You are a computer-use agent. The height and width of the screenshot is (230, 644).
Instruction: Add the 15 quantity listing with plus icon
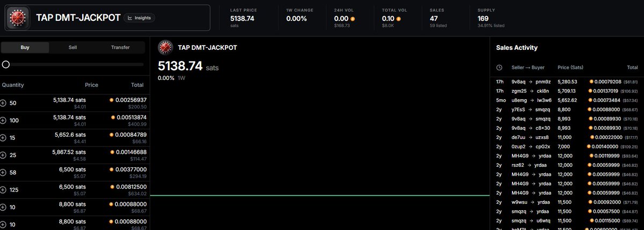point(3,138)
